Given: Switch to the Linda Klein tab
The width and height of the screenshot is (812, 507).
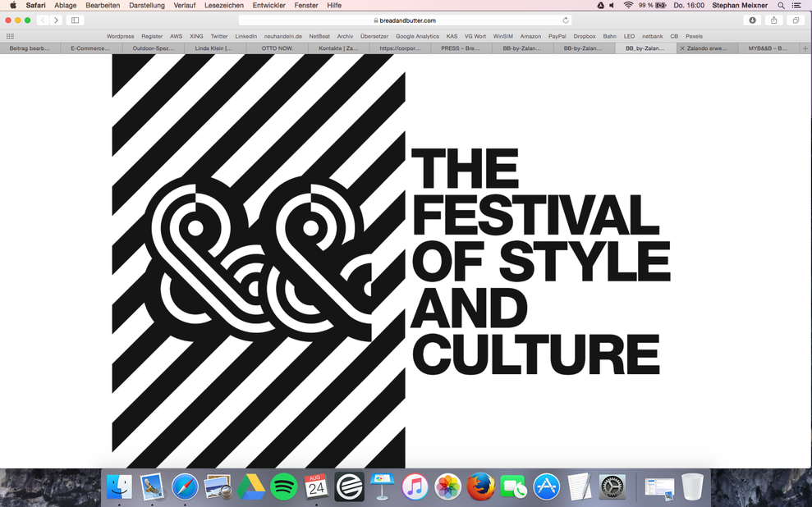Looking at the screenshot, I should click(x=213, y=48).
